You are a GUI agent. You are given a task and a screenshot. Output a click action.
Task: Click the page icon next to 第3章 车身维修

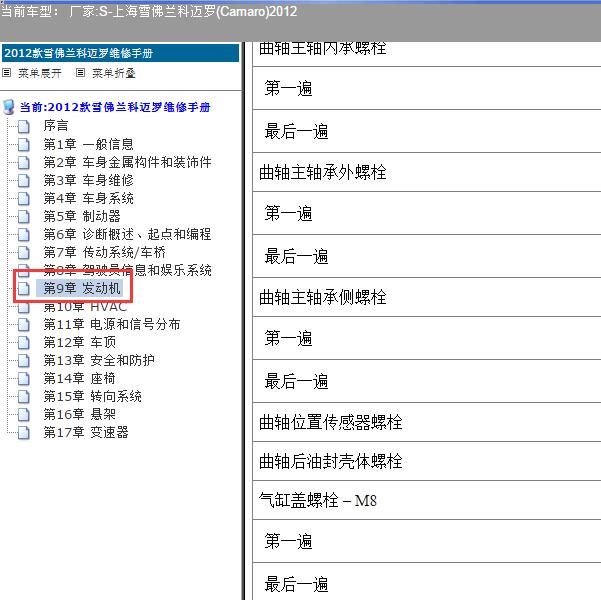click(x=24, y=181)
